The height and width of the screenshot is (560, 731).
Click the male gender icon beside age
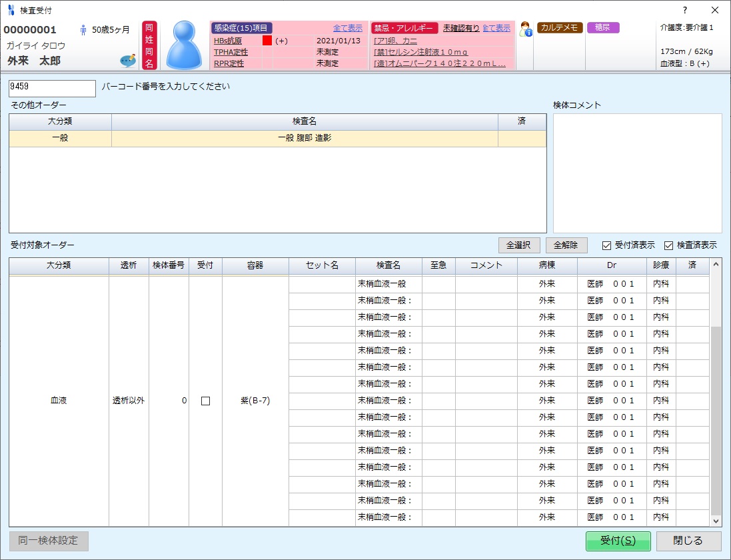tap(83, 30)
